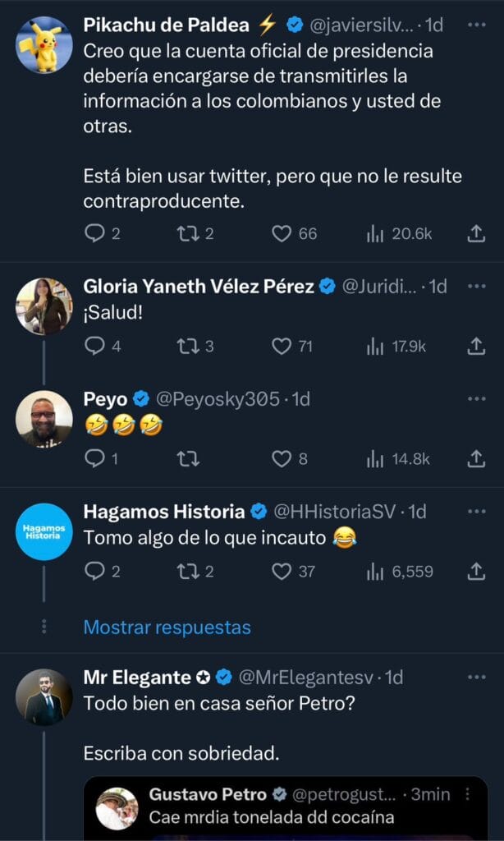Reply to Hagamos Historia's tweet

[x=95, y=572]
